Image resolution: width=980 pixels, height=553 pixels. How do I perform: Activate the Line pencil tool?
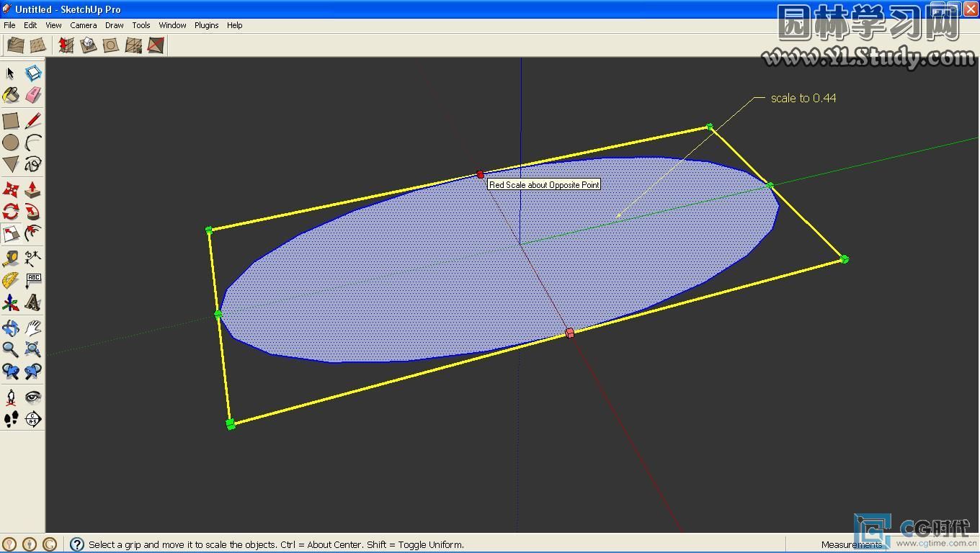(33, 120)
